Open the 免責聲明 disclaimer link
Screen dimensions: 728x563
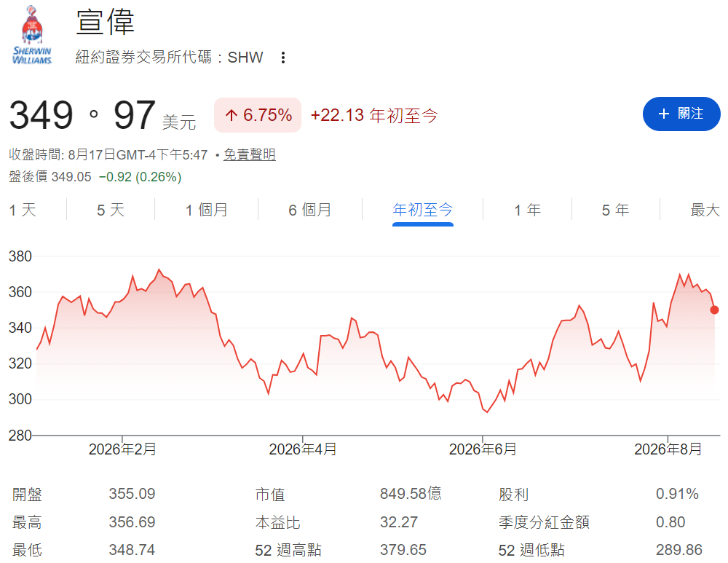249,154
